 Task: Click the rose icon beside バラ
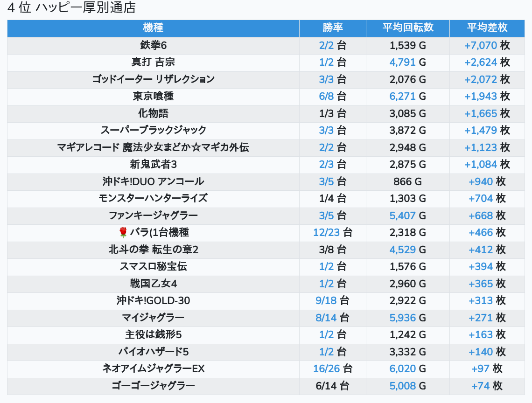coord(123,232)
